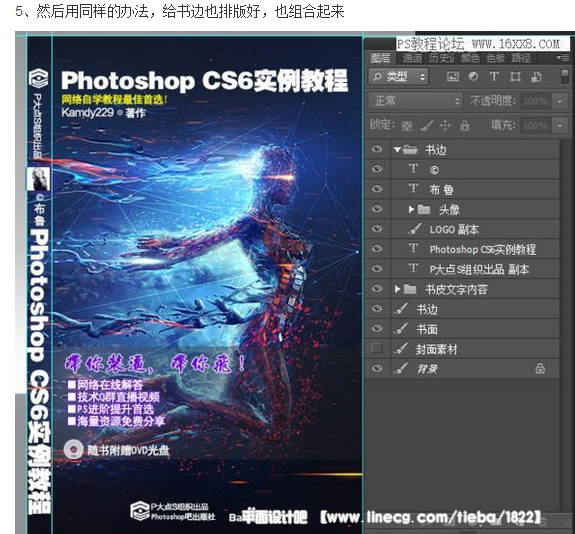Hide the © text layer
575x534 pixels.
(377, 168)
